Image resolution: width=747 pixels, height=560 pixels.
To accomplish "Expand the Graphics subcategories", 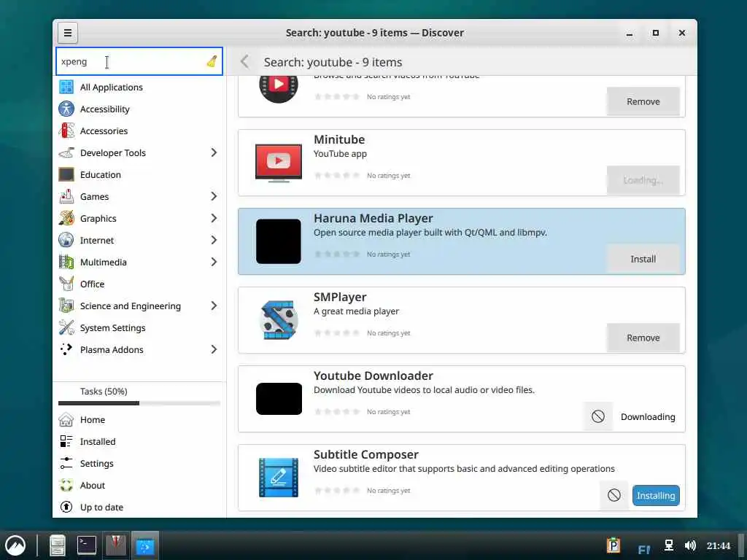I will (214, 218).
